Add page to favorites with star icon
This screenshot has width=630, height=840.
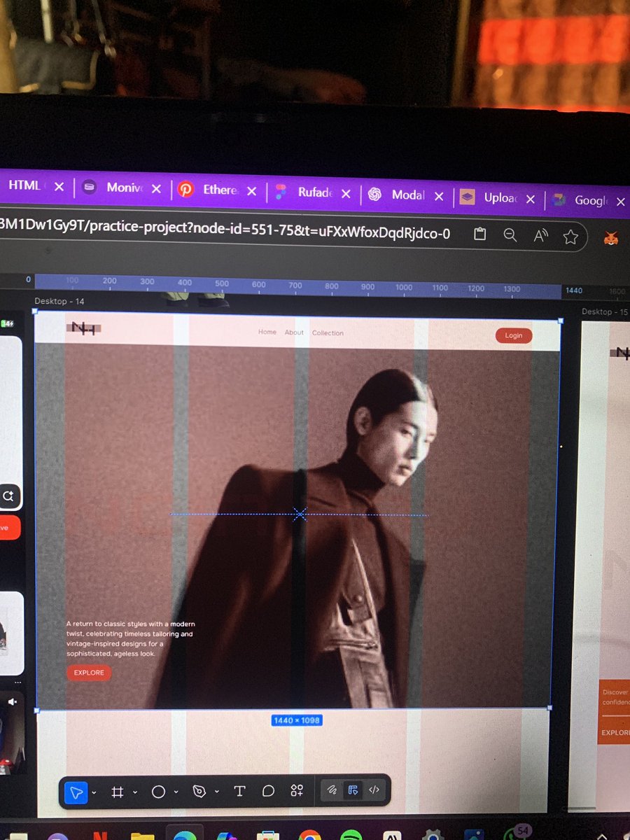coord(570,237)
